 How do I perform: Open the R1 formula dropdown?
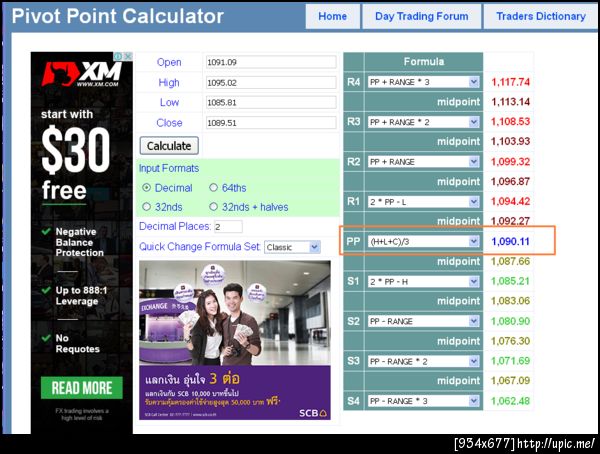tap(424, 202)
